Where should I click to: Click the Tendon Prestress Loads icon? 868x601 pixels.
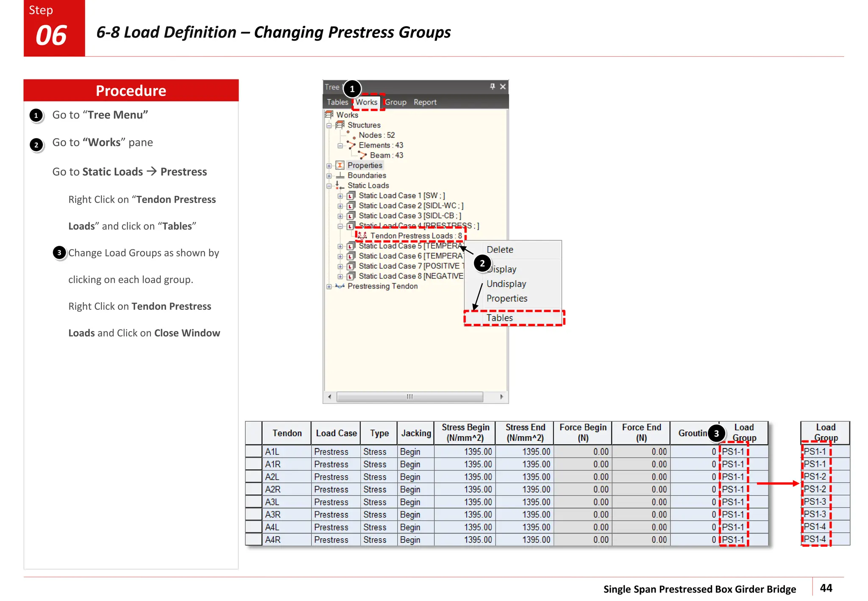pyautogui.click(x=362, y=236)
